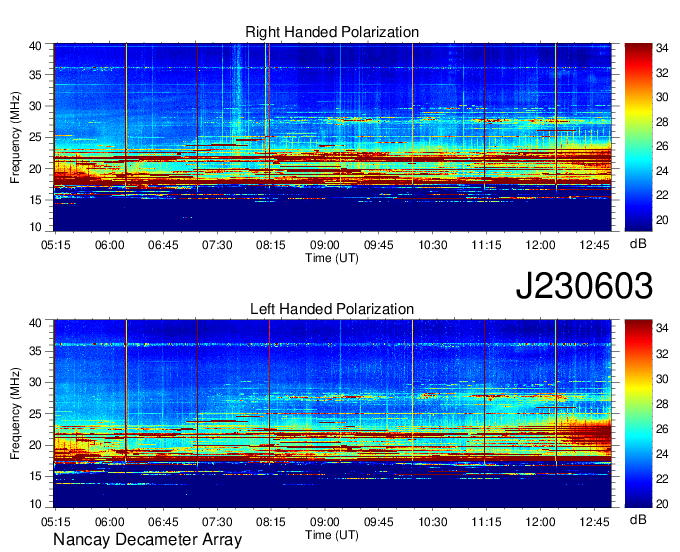Click the 28 dB value on Left Handed colorbar
Image resolution: width=680 pixels, height=552 pixels.
click(x=662, y=404)
